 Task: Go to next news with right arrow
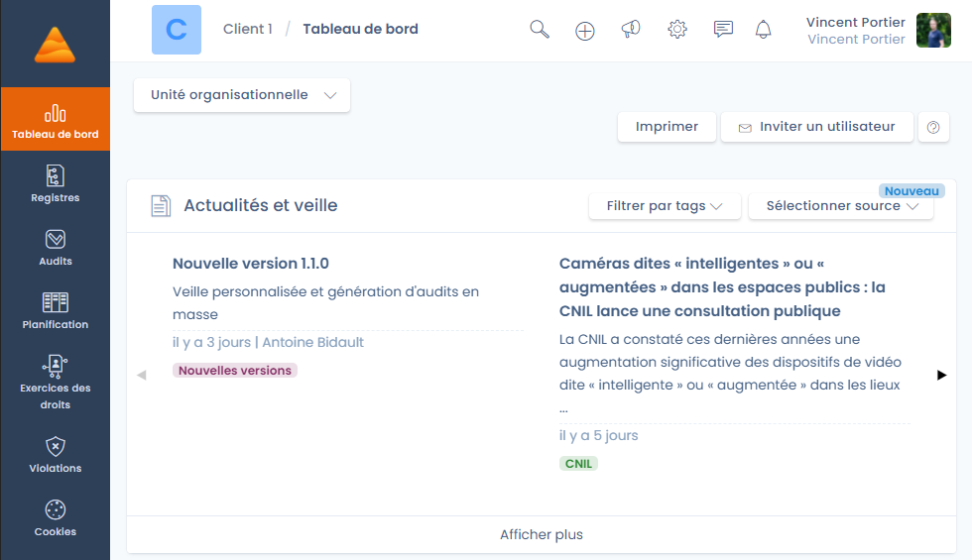(941, 375)
